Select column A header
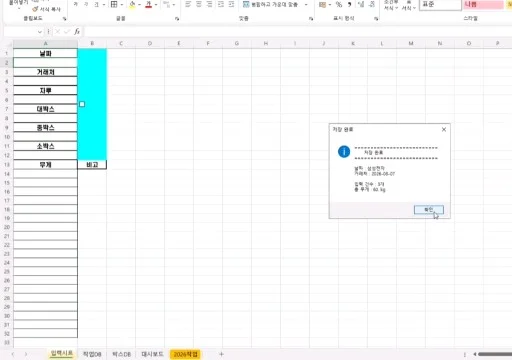The image size is (512, 360). pos(45,43)
